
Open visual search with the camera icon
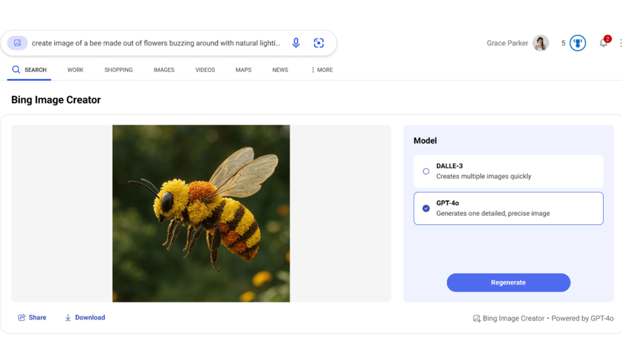click(319, 43)
